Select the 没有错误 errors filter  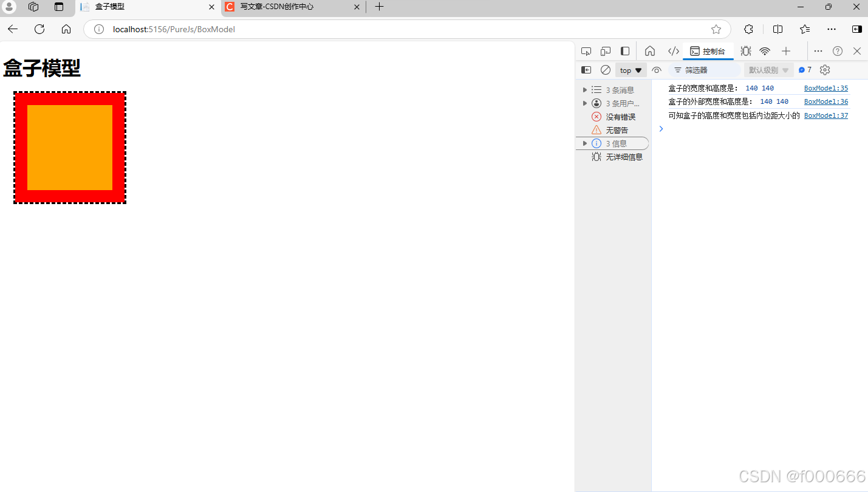point(612,117)
